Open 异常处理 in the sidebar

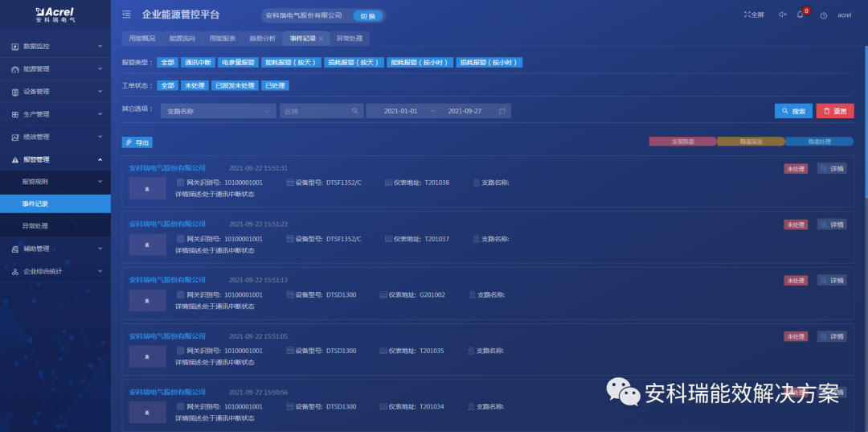click(x=55, y=226)
